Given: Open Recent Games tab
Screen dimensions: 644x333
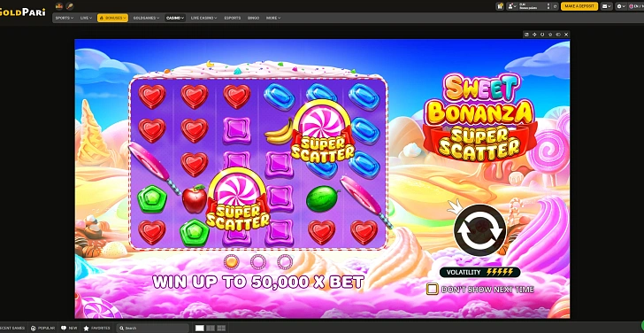Looking at the screenshot, I should (12, 328).
